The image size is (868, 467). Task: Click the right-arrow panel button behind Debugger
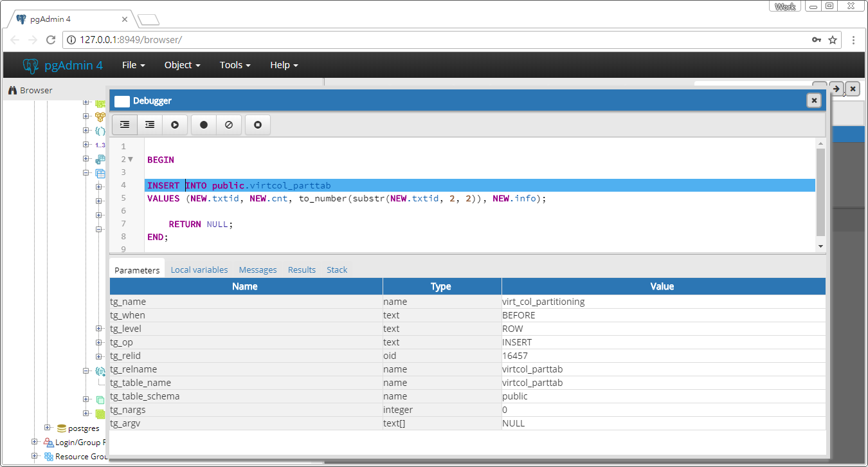tap(836, 89)
